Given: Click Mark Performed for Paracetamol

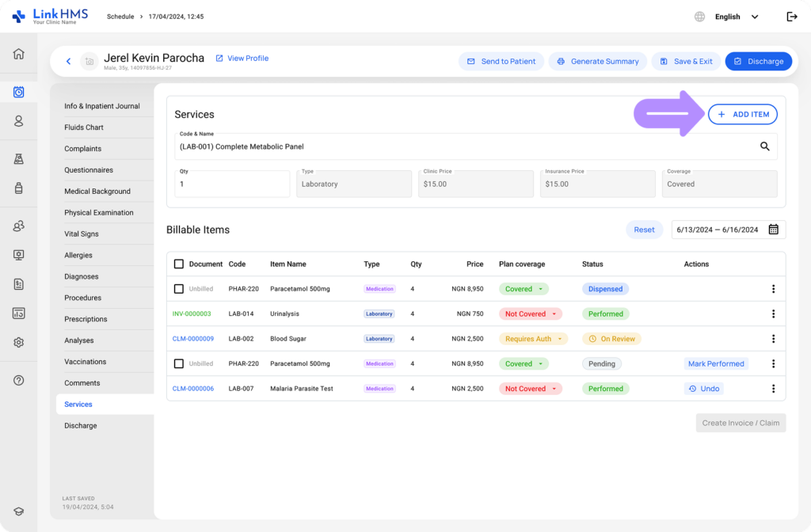Looking at the screenshot, I should pyautogui.click(x=716, y=363).
